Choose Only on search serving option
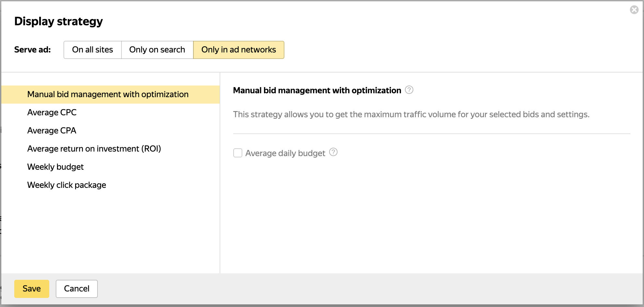This screenshot has width=644, height=307. pyautogui.click(x=157, y=50)
